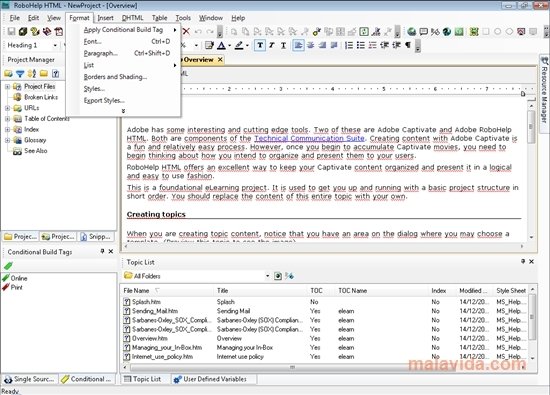Close the Topic List panel
This screenshot has height=395, width=550.
531,261
